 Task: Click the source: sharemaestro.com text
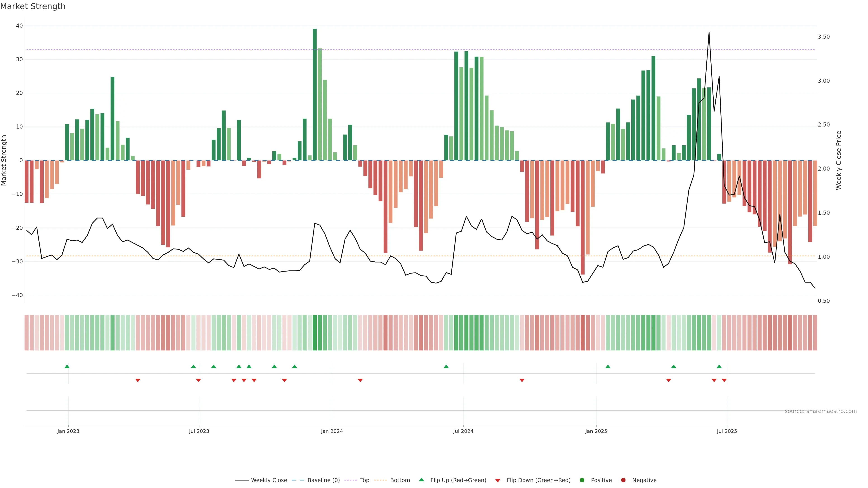821,411
